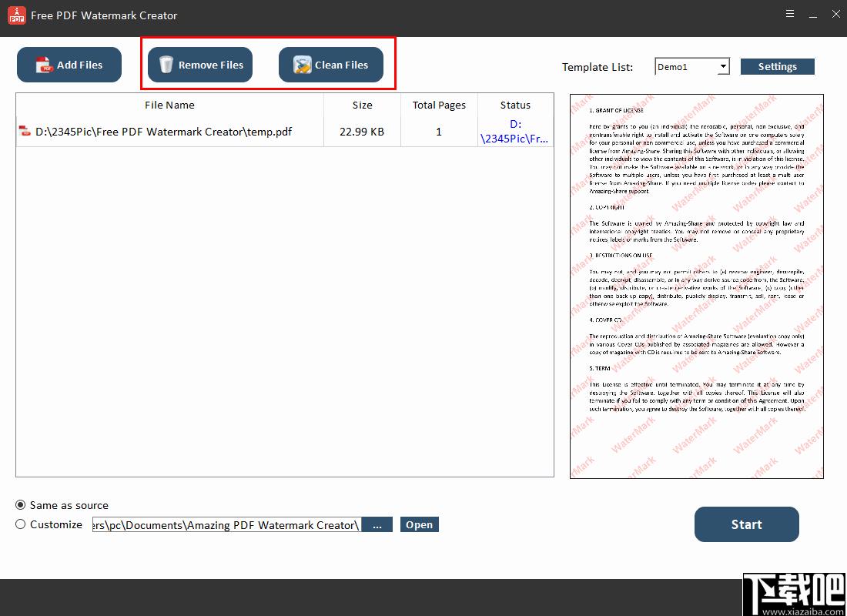Select the Size column header
Viewport: 847px width, 616px height.
click(x=362, y=105)
